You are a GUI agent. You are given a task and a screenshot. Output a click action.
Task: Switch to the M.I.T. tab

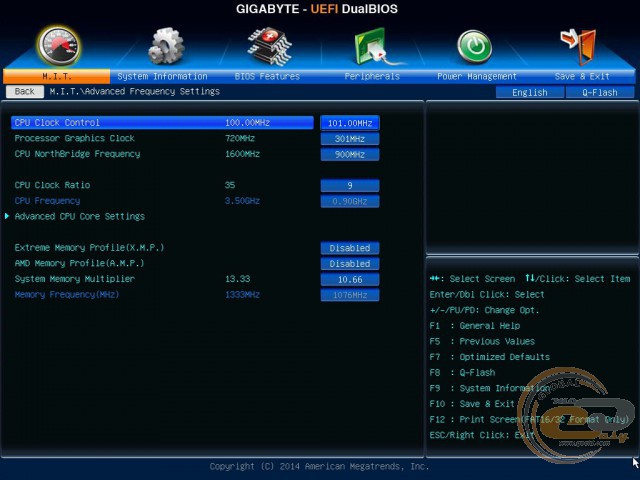coord(56,76)
